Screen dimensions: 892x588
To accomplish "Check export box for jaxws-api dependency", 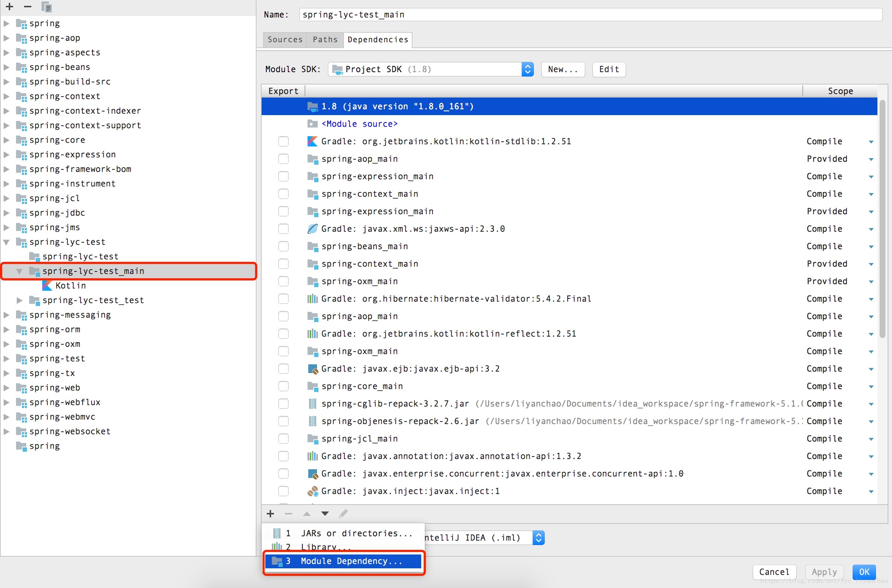I will (283, 229).
